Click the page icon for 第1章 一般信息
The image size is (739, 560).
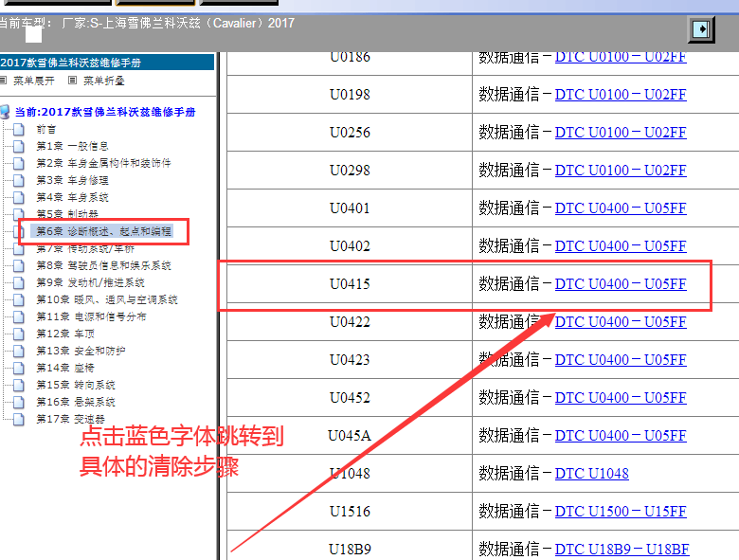(19, 146)
